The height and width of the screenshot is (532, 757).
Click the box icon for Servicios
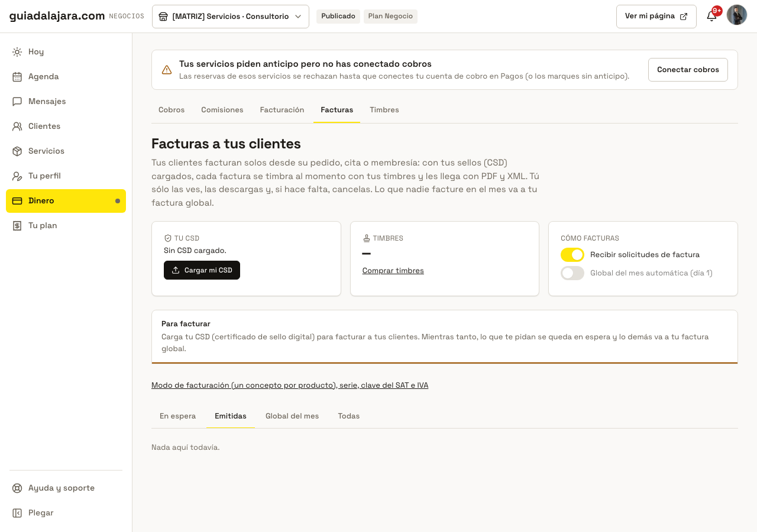[17, 151]
